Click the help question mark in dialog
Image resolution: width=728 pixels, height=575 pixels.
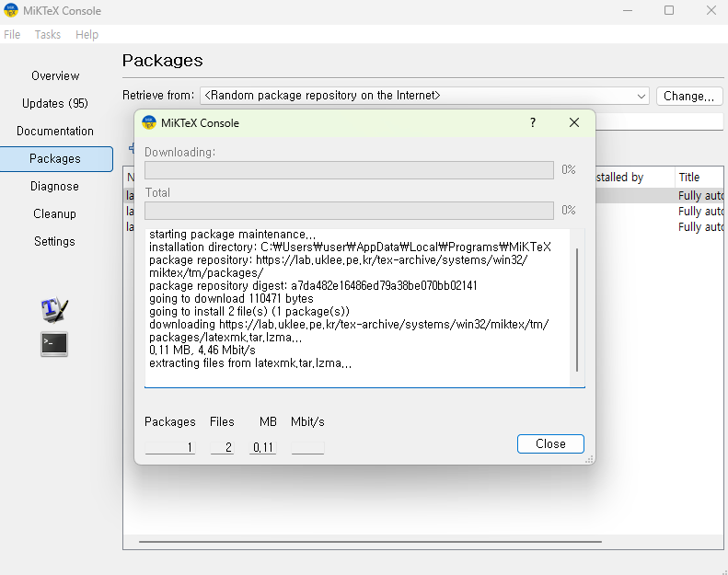point(533,122)
